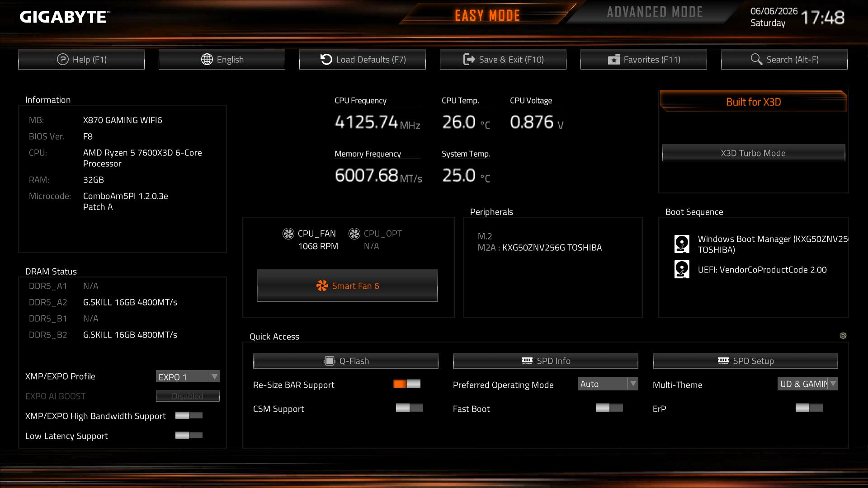Launch the Q-Flash utility

pos(346,361)
